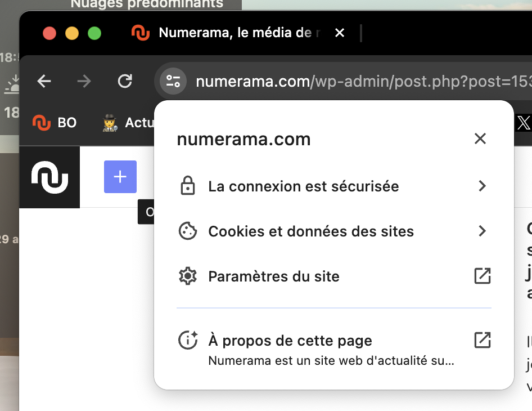Click the gear icon for site settings

pos(188,276)
